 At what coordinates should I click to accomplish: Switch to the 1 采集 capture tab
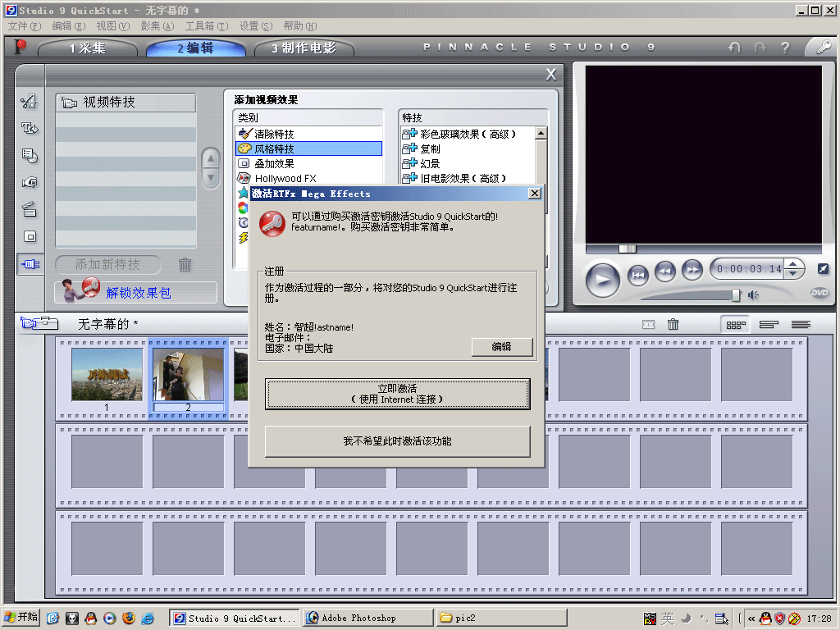click(x=87, y=48)
